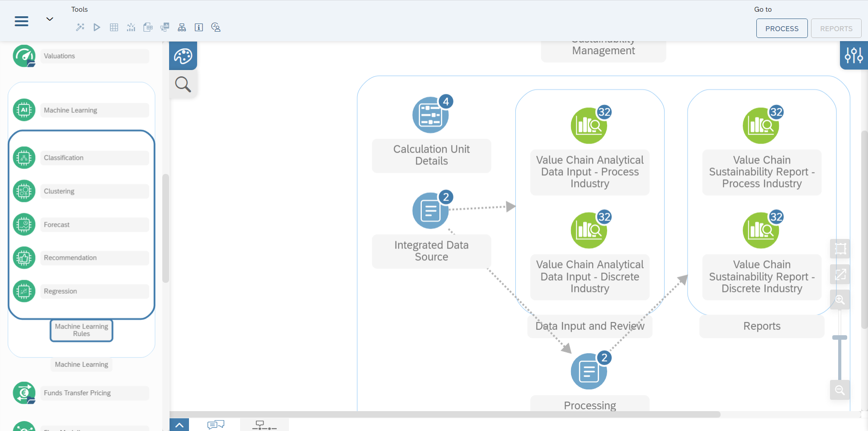Toggle the filters panel on the right edge
Viewport: 868px width, 431px height.
(854, 56)
